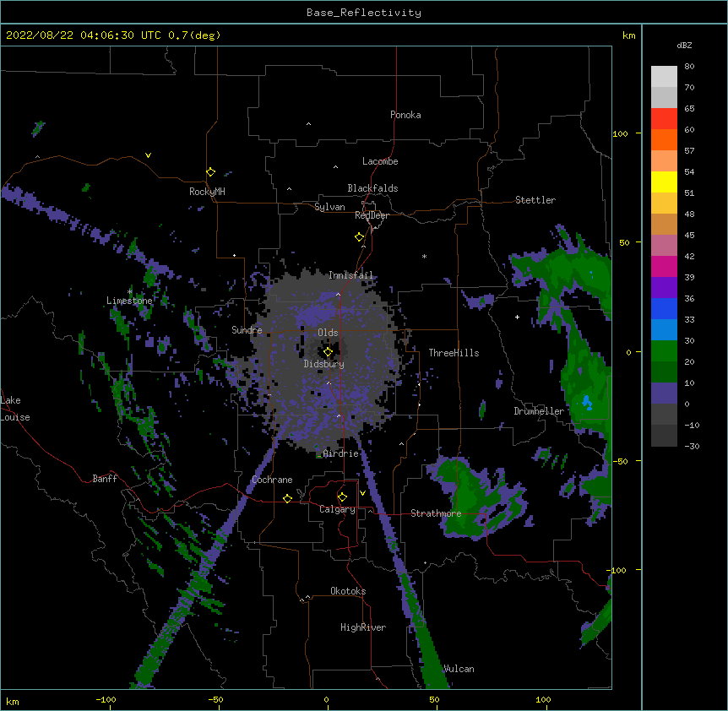This screenshot has width=728, height=711.
Task: Click the white plus marker northeast of ThreeHills
Action: coord(517,317)
